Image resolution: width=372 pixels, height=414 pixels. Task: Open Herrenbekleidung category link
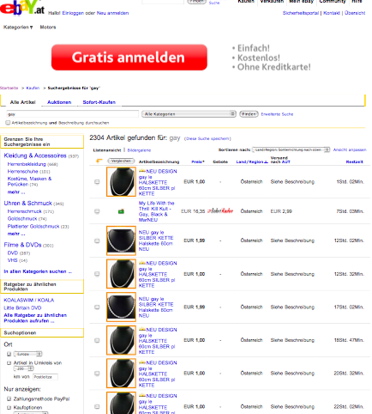(27, 164)
